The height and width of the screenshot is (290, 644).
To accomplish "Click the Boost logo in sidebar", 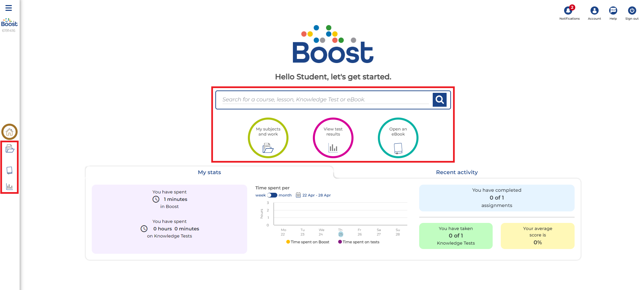I will tap(9, 23).
